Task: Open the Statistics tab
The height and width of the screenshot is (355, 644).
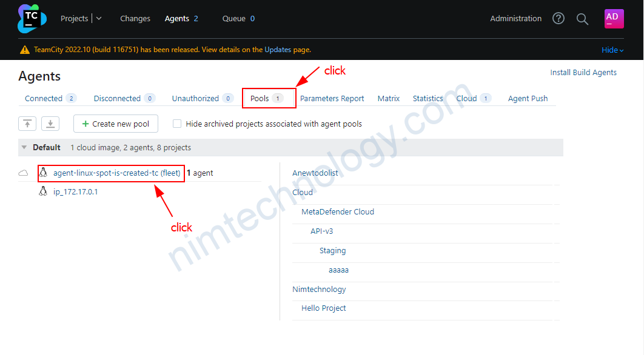Action: (x=428, y=99)
